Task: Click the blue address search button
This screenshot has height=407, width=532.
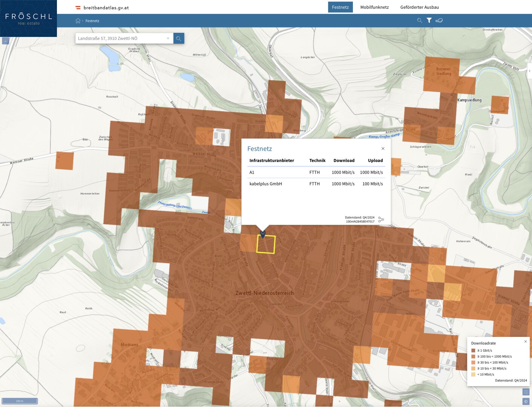Action: pyautogui.click(x=179, y=38)
